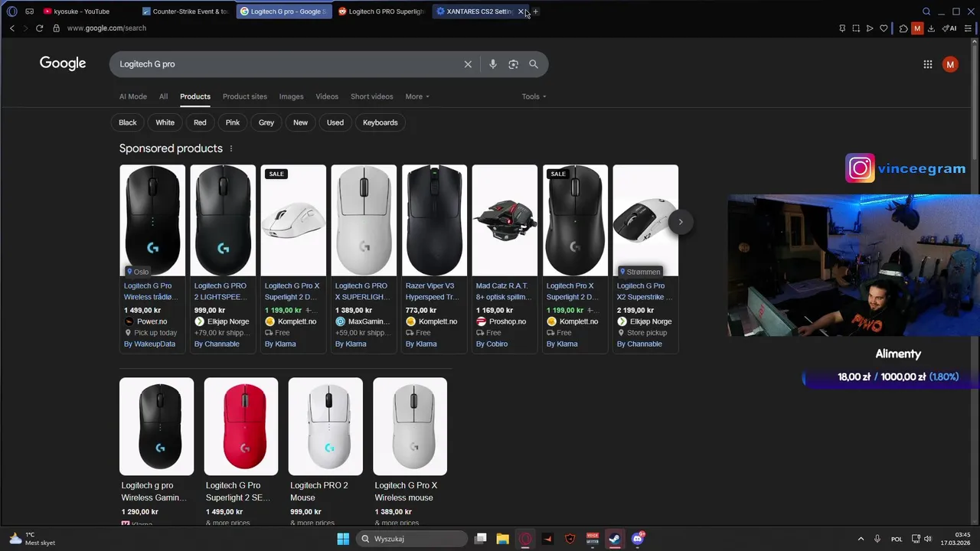Viewport: 980px width, 551px height.
Task: Toggle the Used condition filter chip
Action: coord(335,122)
